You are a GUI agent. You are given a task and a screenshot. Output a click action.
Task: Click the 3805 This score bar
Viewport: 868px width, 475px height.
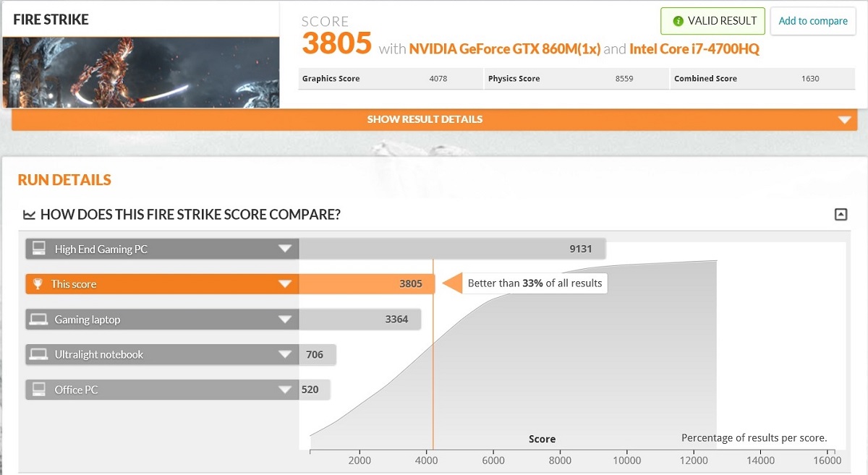coord(367,284)
